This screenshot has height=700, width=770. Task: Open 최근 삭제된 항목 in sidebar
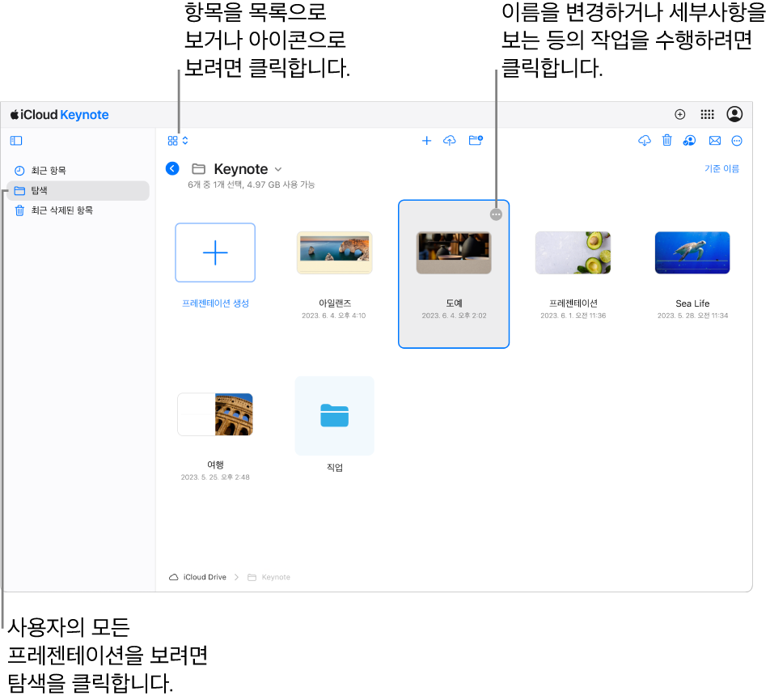(x=78, y=210)
